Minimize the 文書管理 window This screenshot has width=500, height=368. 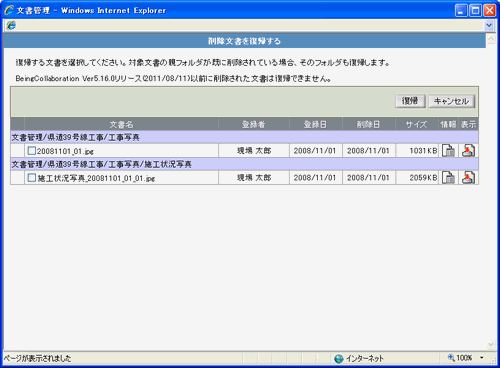click(461, 11)
